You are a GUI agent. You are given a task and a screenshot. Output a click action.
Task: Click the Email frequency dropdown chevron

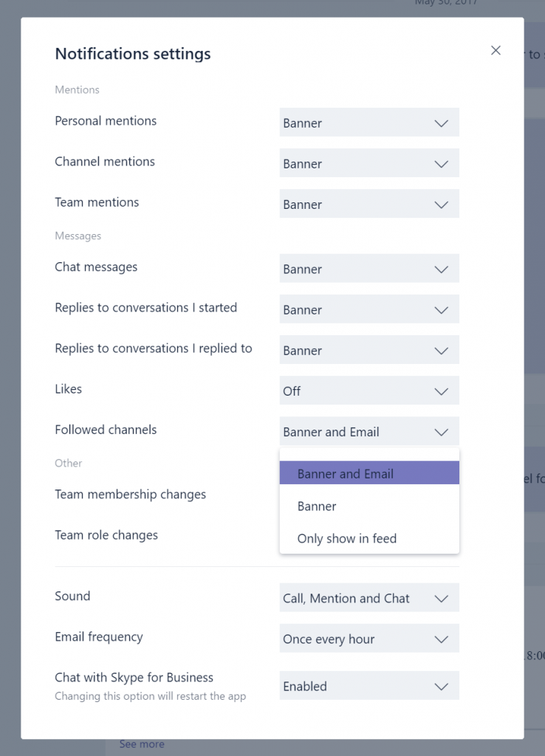(x=441, y=639)
